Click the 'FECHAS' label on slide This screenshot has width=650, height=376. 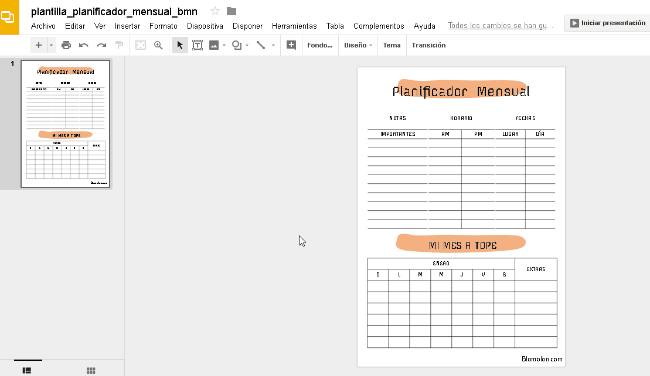tap(525, 118)
